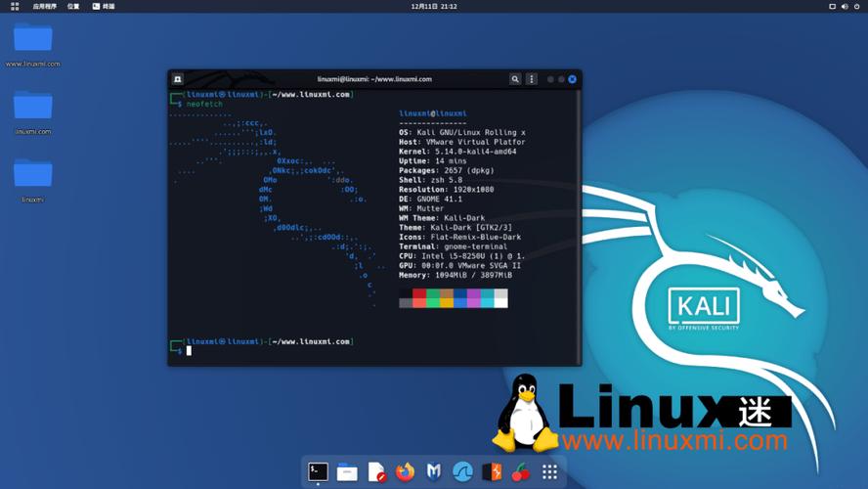This screenshot has height=489, width=868.
Task: Click the GPU: VMware SVGA II line
Action: tap(460, 265)
